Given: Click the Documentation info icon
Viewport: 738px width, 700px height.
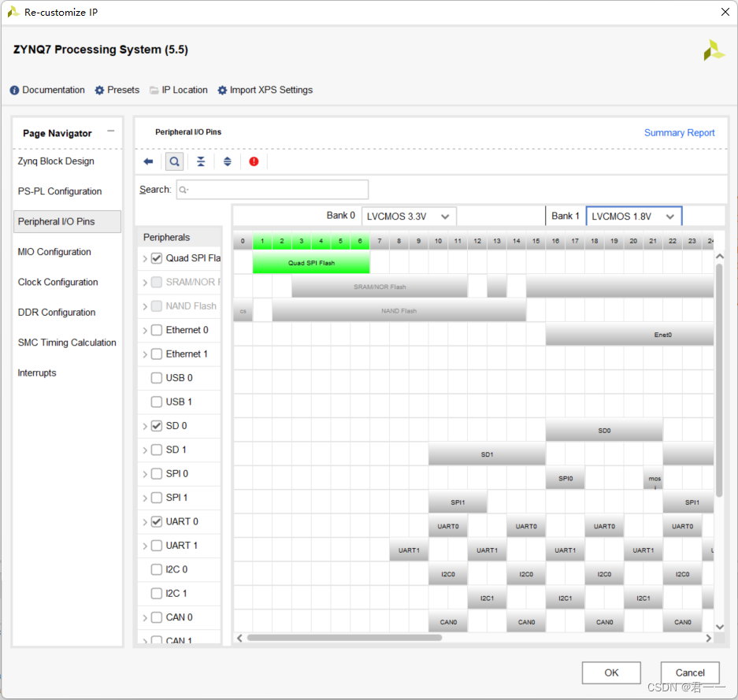Looking at the screenshot, I should pos(15,91).
